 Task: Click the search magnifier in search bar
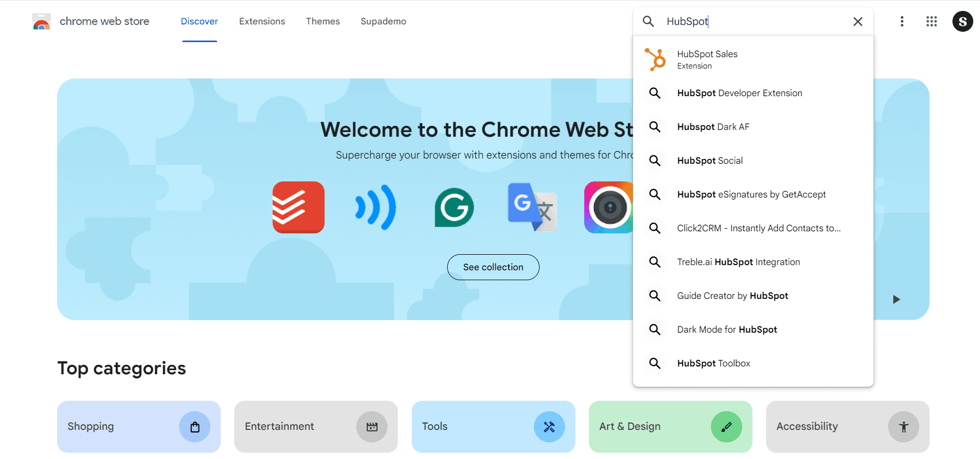tap(648, 21)
